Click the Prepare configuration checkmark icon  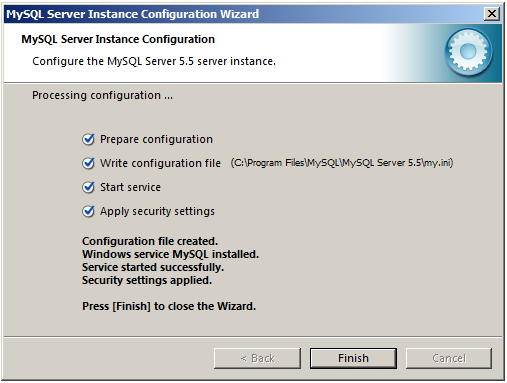(88, 139)
